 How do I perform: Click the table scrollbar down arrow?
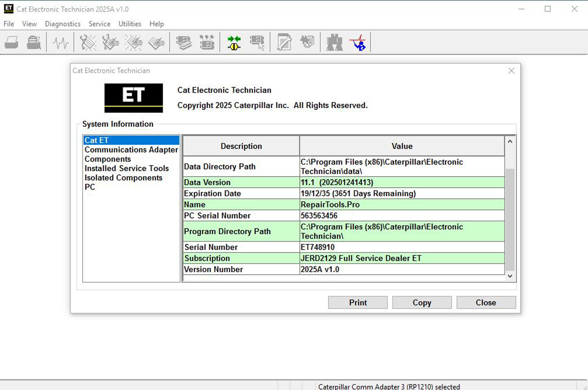pyautogui.click(x=510, y=276)
